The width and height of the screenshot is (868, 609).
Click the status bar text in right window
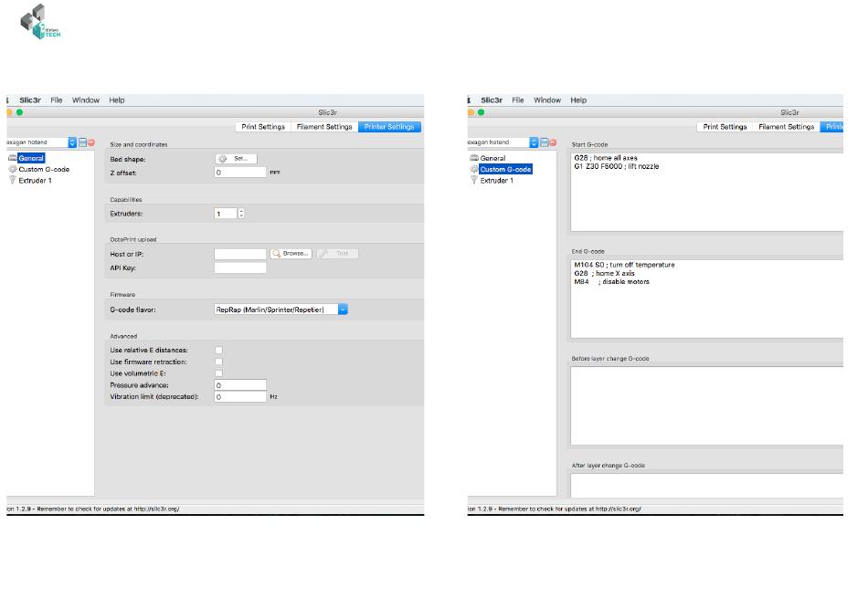[555, 509]
